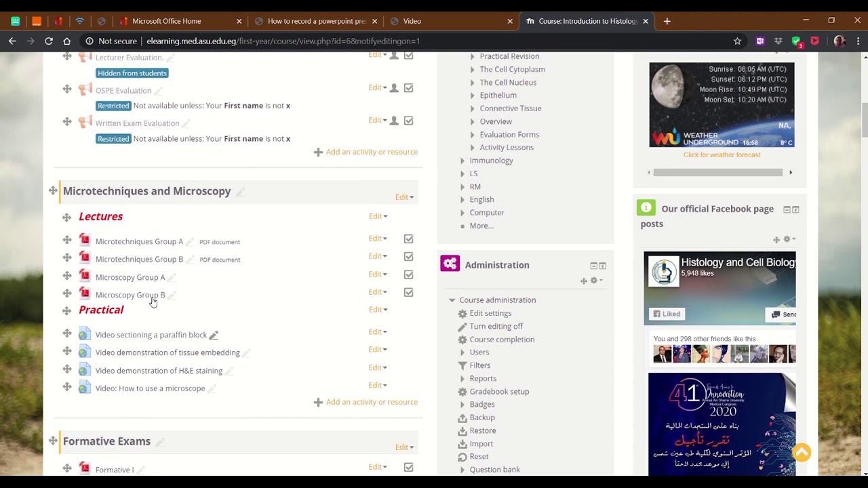Toggle completion checkbox for Microtechniques Group A
The height and width of the screenshot is (488, 868).
pyautogui.click(x=408, y=239)
